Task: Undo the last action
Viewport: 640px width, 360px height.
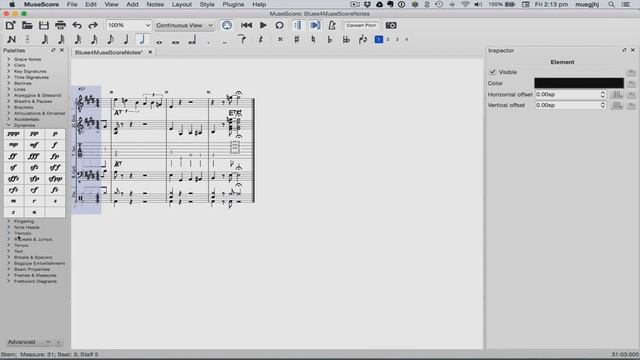Action: tap(77, 25)
